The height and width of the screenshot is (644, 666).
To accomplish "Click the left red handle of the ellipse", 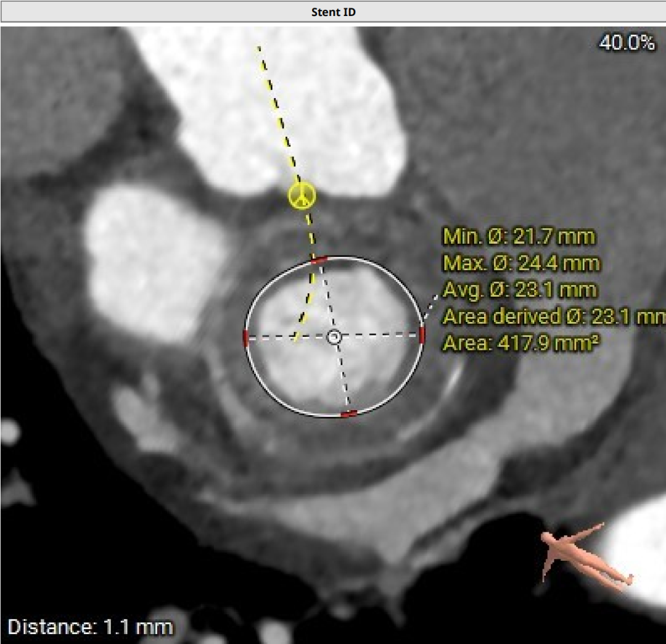I will (x=246, y=337).
